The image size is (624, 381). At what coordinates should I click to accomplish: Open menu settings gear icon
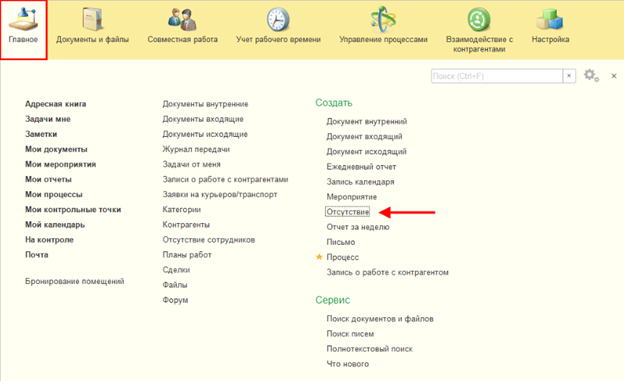591,76
